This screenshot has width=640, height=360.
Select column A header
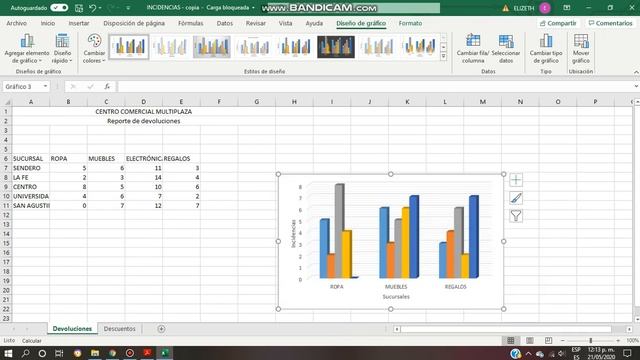click(31, 102)
